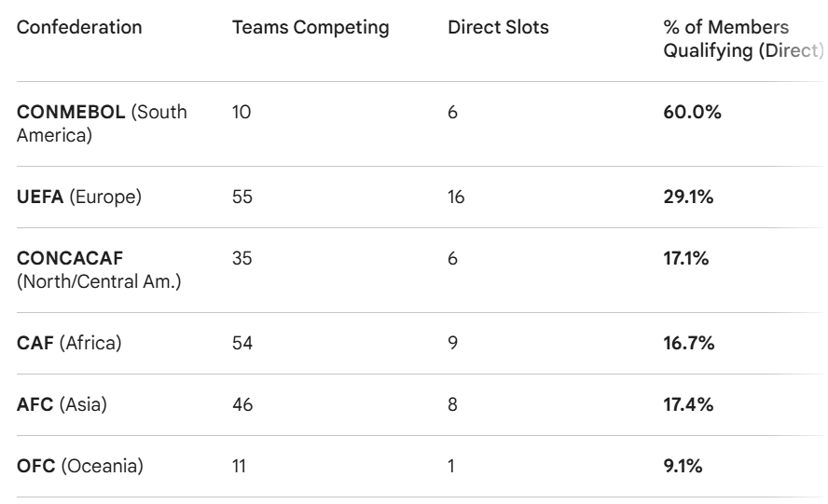Select the CAF (Africa) cell

pyautogui.click(x=70, y=344)
